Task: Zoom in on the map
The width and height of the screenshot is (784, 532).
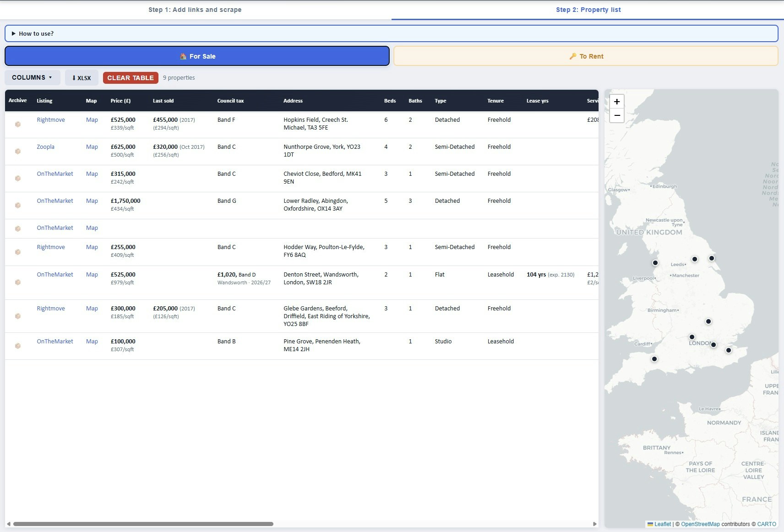Action: [617, 101]
